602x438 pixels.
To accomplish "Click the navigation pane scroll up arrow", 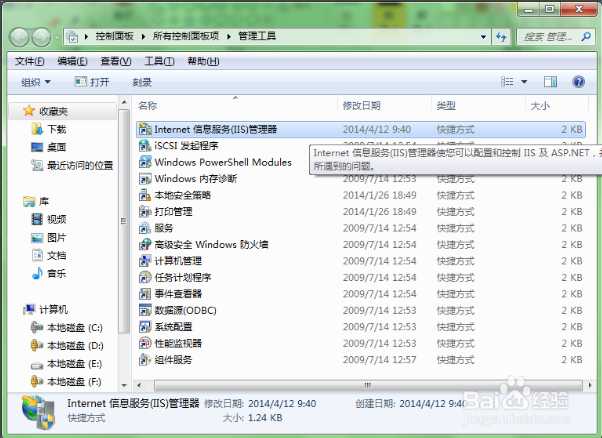I will tap(124, 102).
